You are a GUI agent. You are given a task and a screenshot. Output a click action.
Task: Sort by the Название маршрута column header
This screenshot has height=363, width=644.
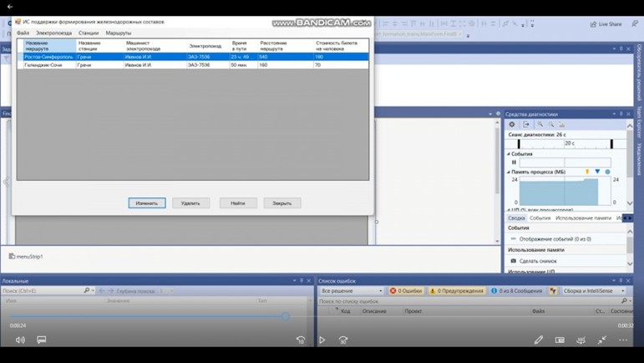(x=49, y=46)
